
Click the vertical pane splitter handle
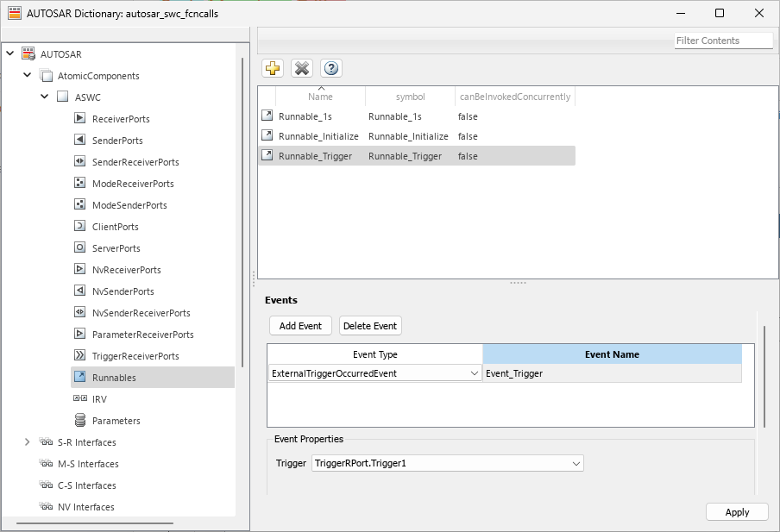click(x=254, y=279)
